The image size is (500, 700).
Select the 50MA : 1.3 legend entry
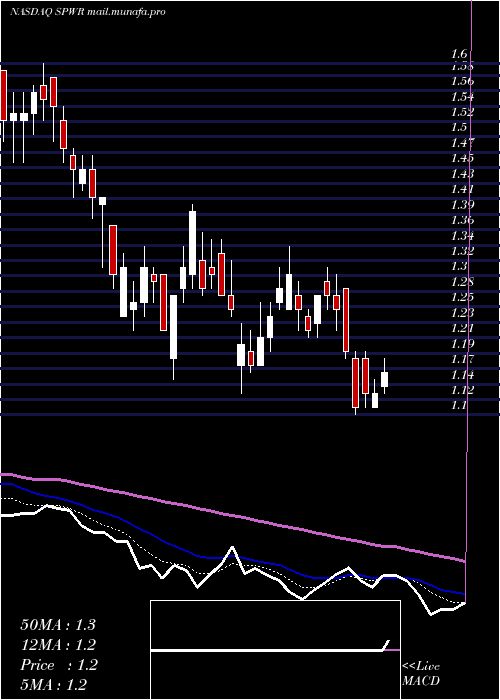[x=58, y=625]
